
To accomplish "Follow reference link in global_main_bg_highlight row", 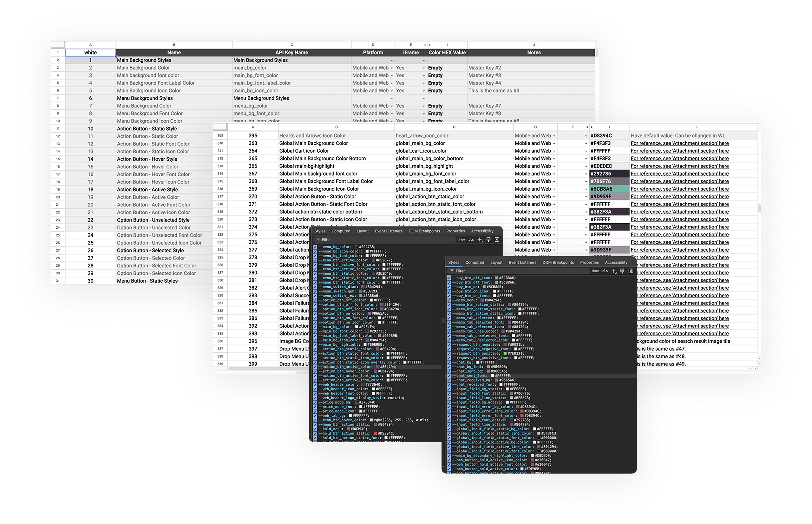I will click(x=679, y=166).
